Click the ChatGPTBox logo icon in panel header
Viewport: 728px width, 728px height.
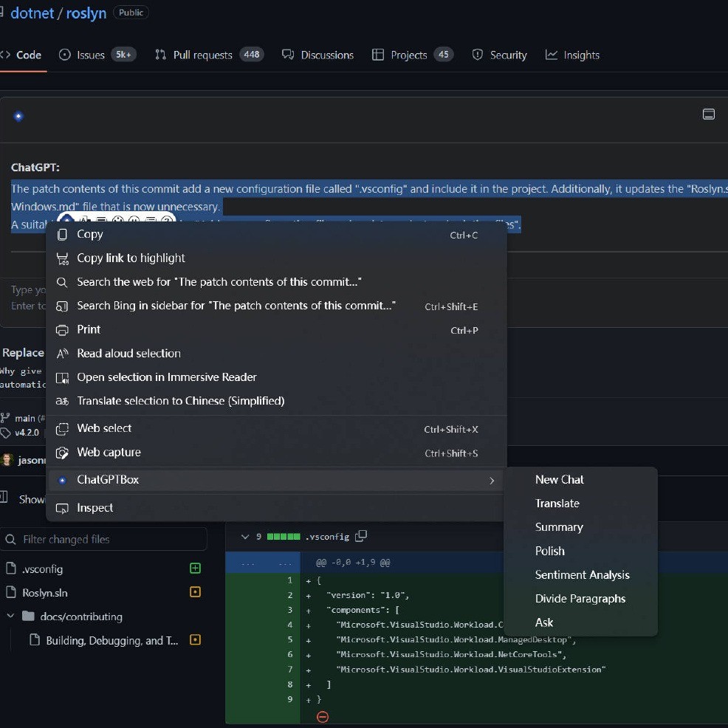click(x=18, y=116)
